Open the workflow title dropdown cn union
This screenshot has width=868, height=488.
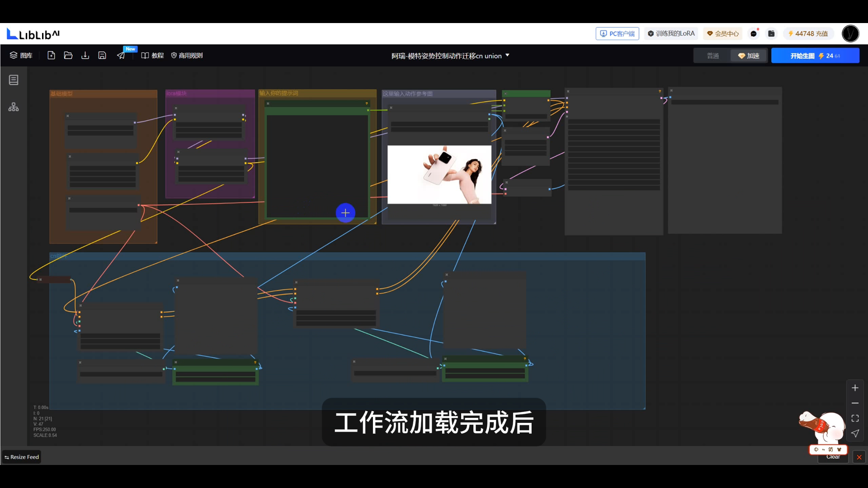tap(507, 56)
